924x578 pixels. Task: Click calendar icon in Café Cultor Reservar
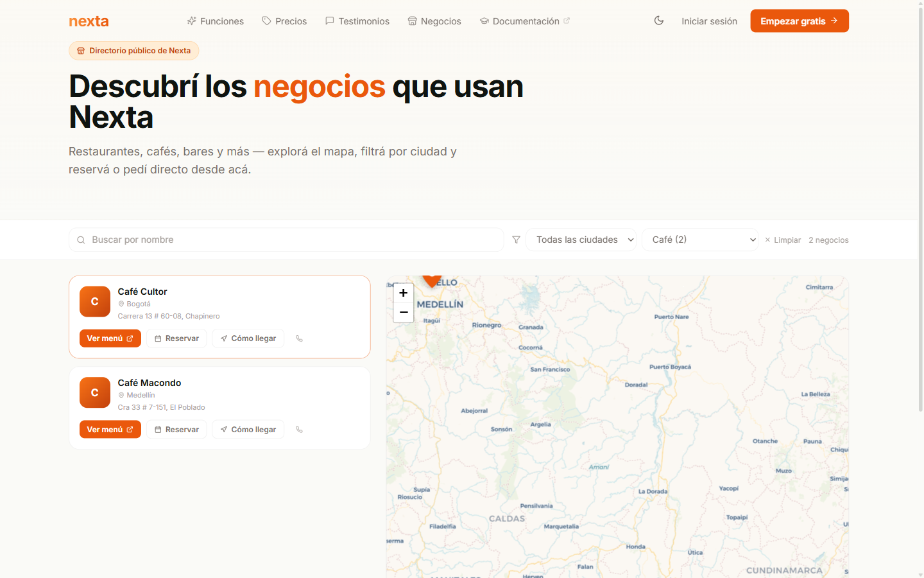(x=158, y=338)
